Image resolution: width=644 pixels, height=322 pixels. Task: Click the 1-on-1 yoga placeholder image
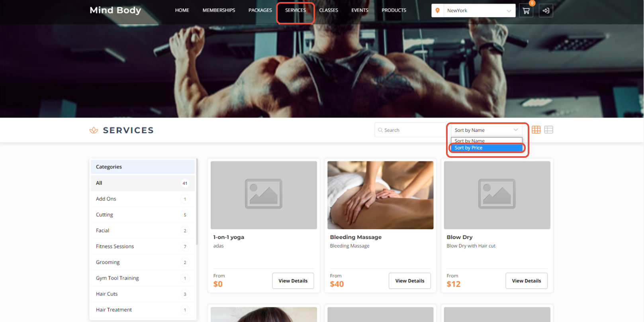264,195
